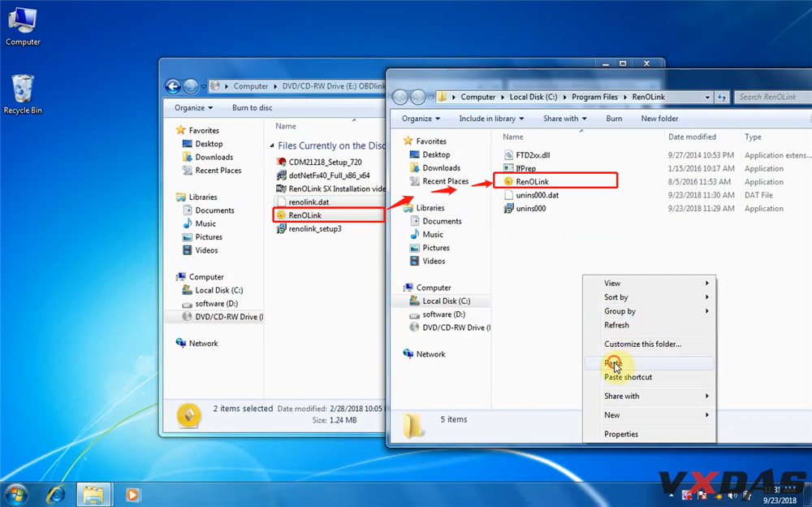Open Organize dropdown in the RenOLink window
The image size is (812, 507).
point(421,118)
